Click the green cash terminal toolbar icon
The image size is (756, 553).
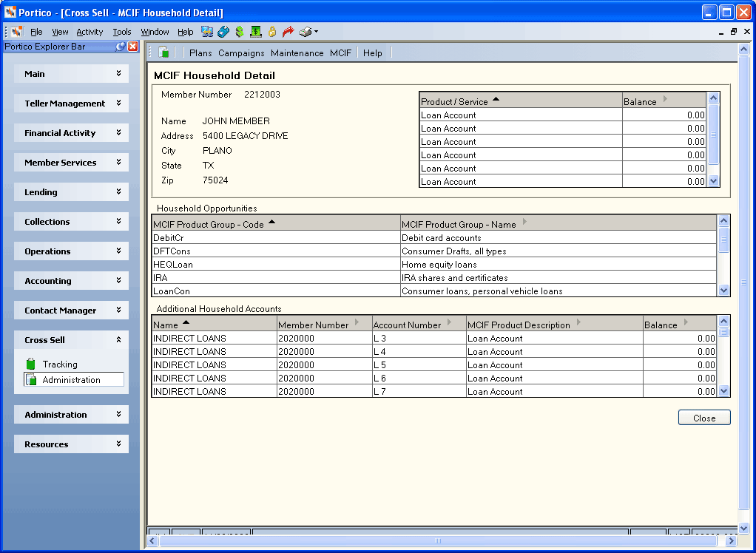pos(255,32)
